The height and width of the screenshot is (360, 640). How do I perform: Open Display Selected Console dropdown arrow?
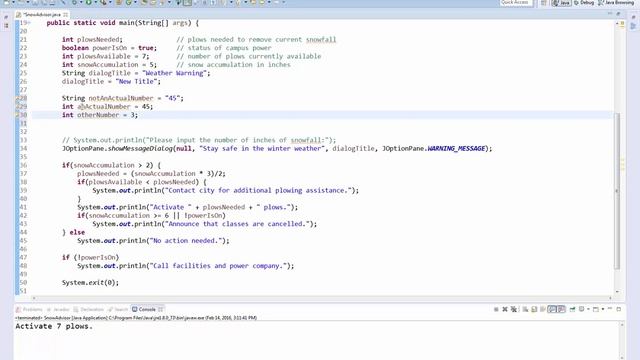(x=588, y=309)
